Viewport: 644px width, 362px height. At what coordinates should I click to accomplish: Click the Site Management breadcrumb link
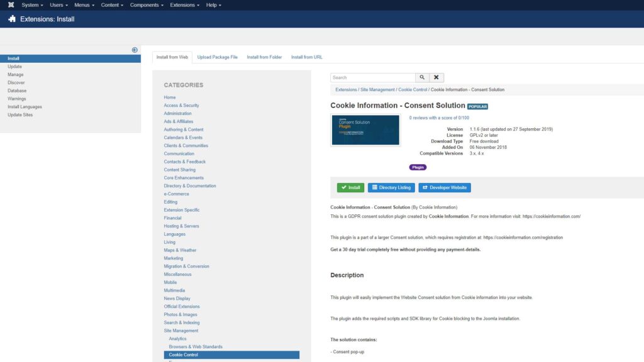pyautogui.click(x=377, y=89)
